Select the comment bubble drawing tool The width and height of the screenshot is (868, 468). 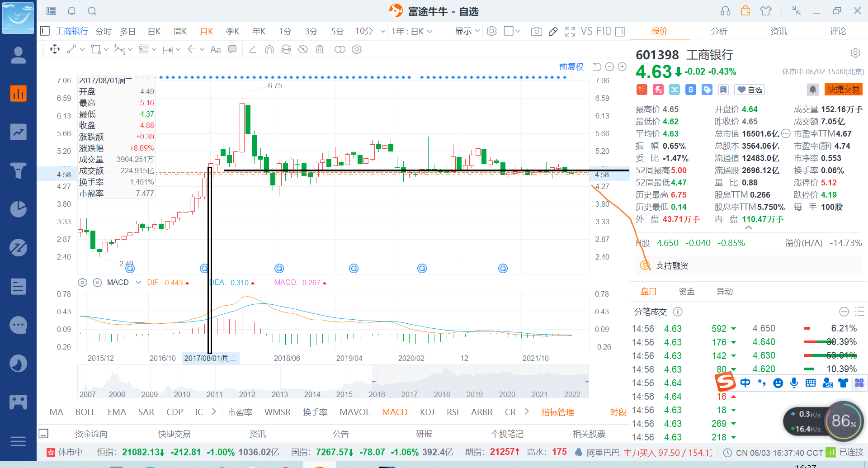click(232, 49)
